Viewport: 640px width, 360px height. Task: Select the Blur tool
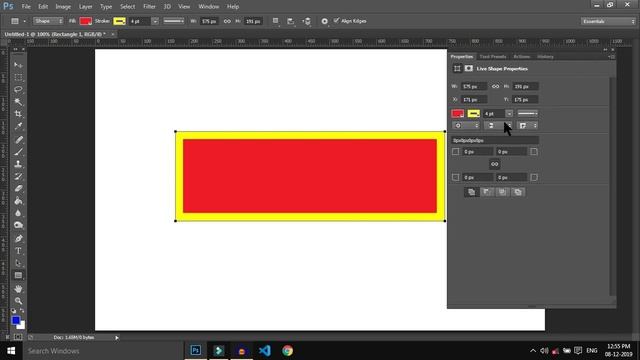[x=18, y=213]
